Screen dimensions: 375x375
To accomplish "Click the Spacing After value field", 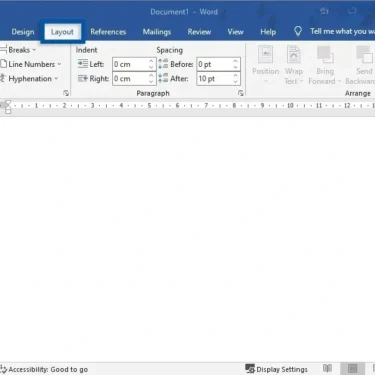I will click(x=214, y=79).
